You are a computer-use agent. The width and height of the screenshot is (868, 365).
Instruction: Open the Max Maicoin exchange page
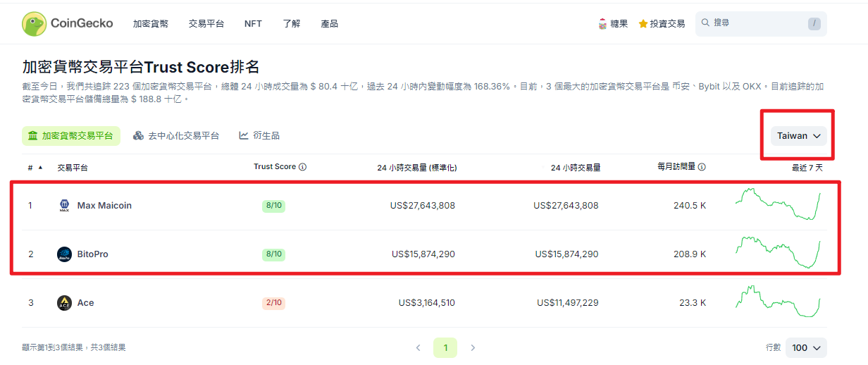[x=104, y=206]
